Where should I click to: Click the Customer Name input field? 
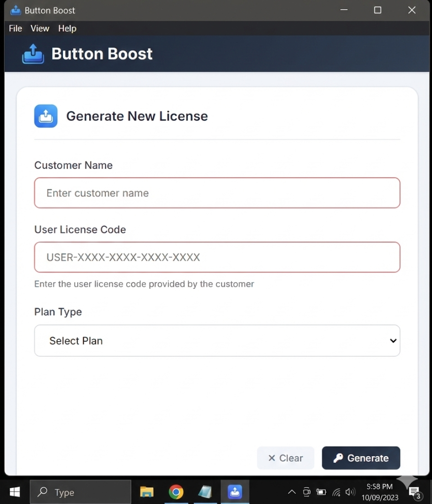217,193
